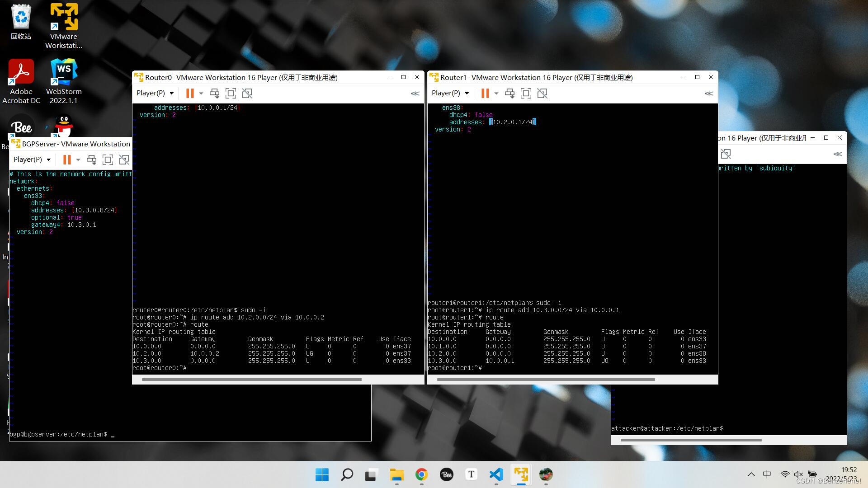
Task: Toggle Unity mode icon in Router1
Action: 542,94
